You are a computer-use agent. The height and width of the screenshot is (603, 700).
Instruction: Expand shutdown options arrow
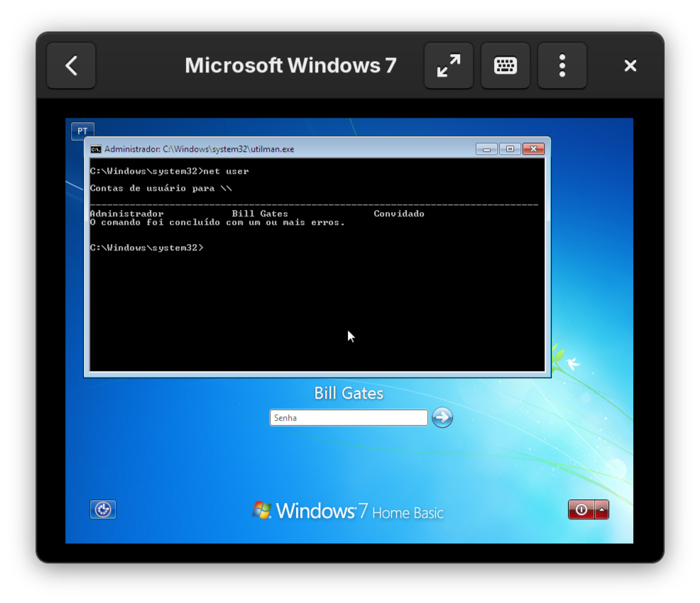602,509
